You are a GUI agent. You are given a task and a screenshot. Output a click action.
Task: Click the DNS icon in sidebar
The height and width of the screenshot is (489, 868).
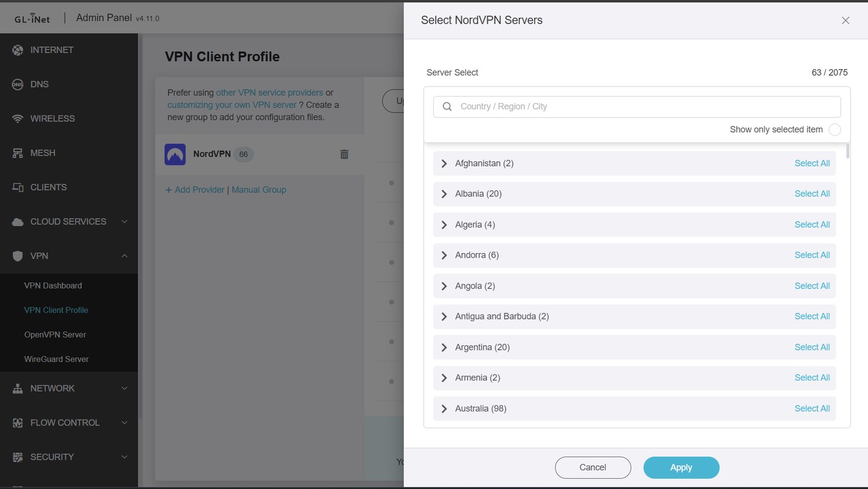pos(17,84)
